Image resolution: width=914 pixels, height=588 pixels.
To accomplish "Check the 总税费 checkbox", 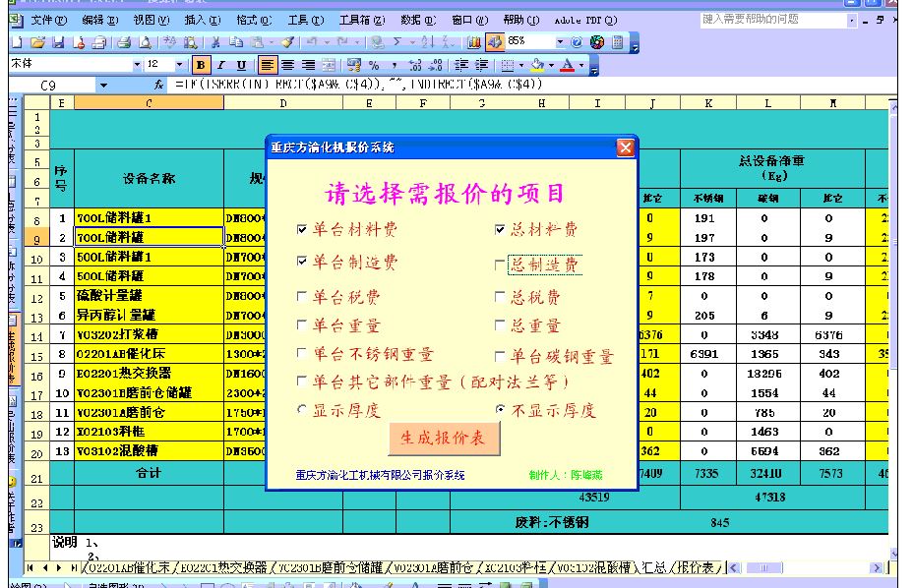I will pyautogui.click(x=500, y=297).
